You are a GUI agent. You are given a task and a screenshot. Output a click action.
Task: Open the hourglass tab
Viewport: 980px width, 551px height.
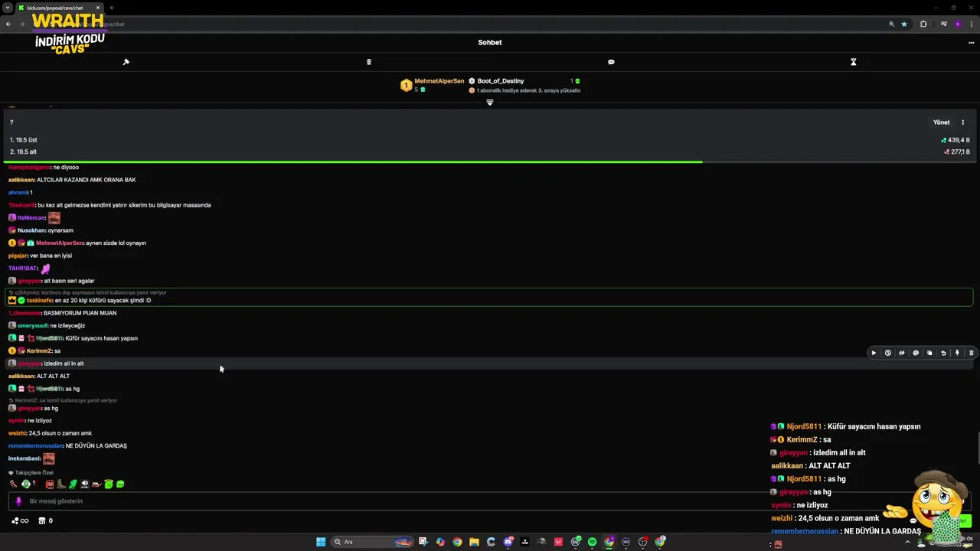pos(854,62)
